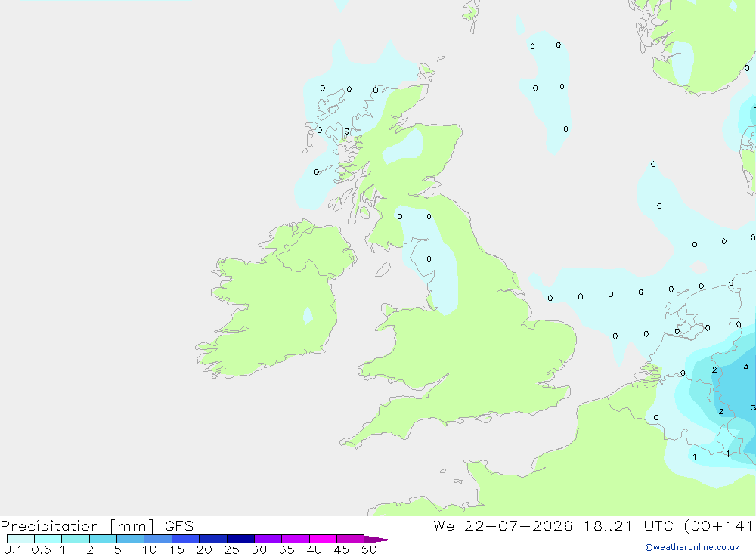Click the small light-blue patch in Ireland
The height and width of the screenshot is (554, 756).
[308, 316]
